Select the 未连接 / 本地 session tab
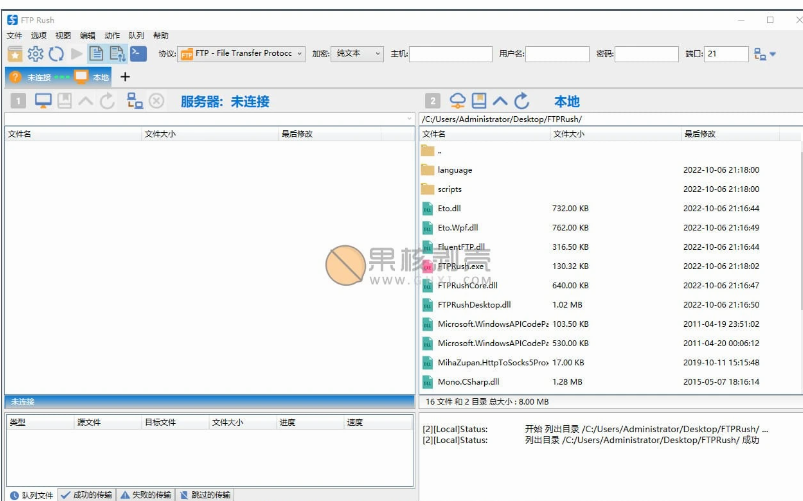The image size is (803, 501). 59,77
